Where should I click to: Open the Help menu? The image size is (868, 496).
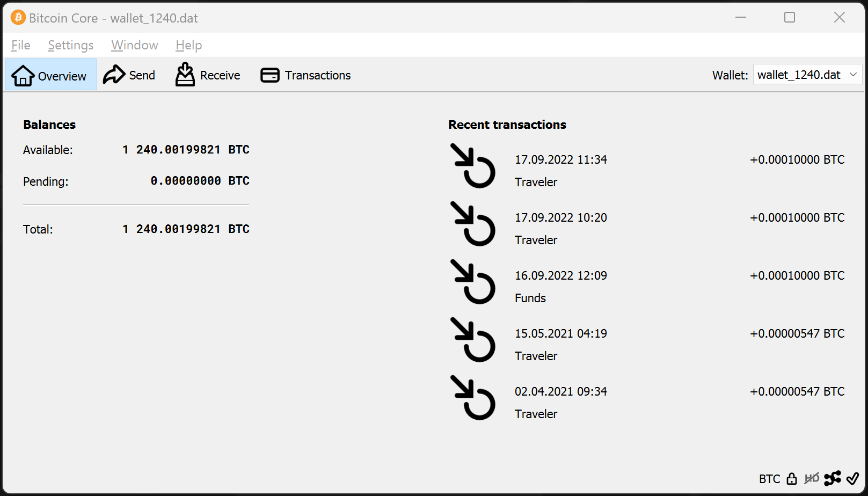[x=188, y=45]
